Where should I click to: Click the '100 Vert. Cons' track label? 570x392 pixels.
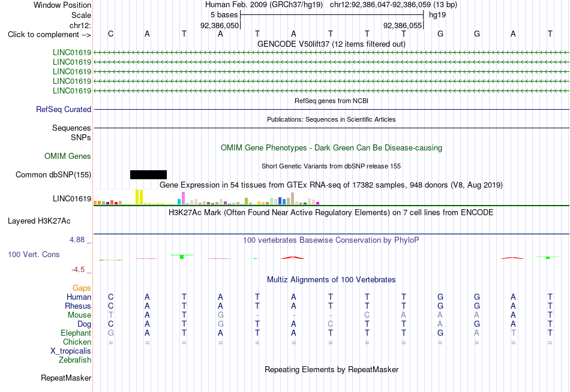[x=34, y=254]
